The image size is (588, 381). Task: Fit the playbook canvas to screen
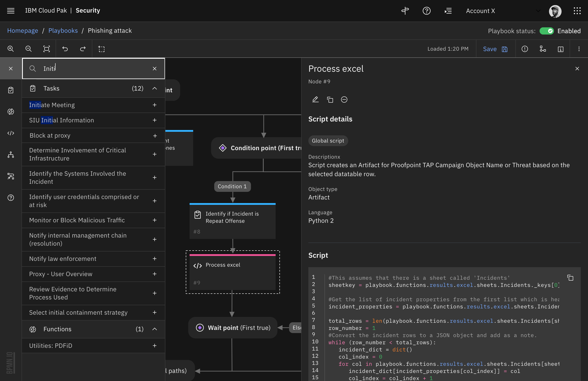pos(46,49)
